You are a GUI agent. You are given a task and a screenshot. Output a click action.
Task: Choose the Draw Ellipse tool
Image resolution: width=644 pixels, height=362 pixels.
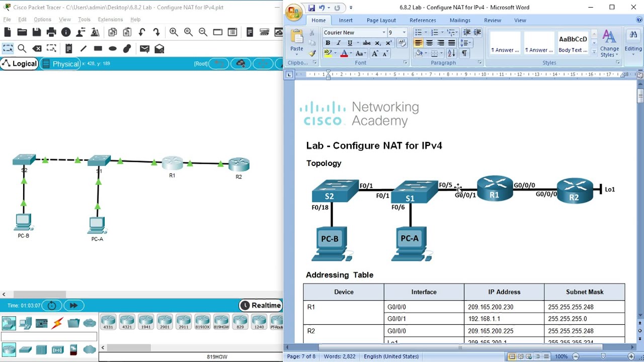(x=112, y=49)
